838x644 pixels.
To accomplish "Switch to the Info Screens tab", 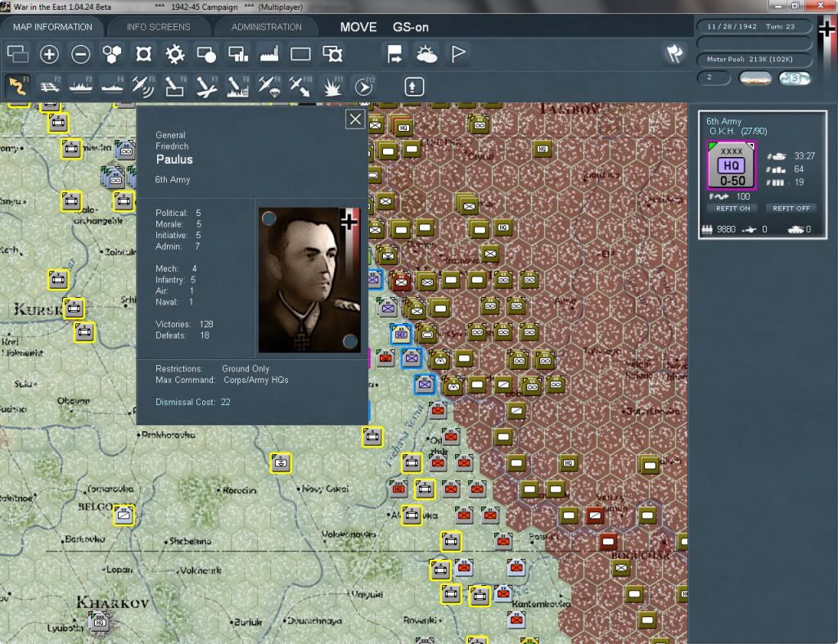I will [158, 27].
